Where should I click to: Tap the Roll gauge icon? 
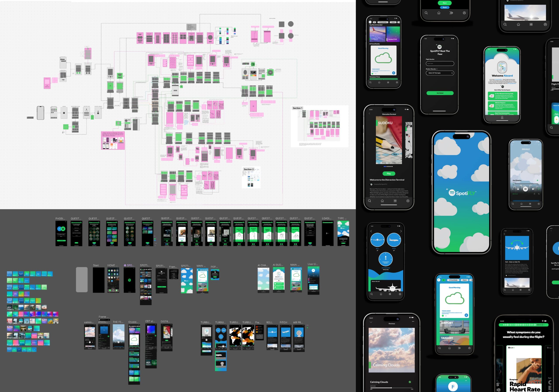pyautogui.click(x=377, y=240)
